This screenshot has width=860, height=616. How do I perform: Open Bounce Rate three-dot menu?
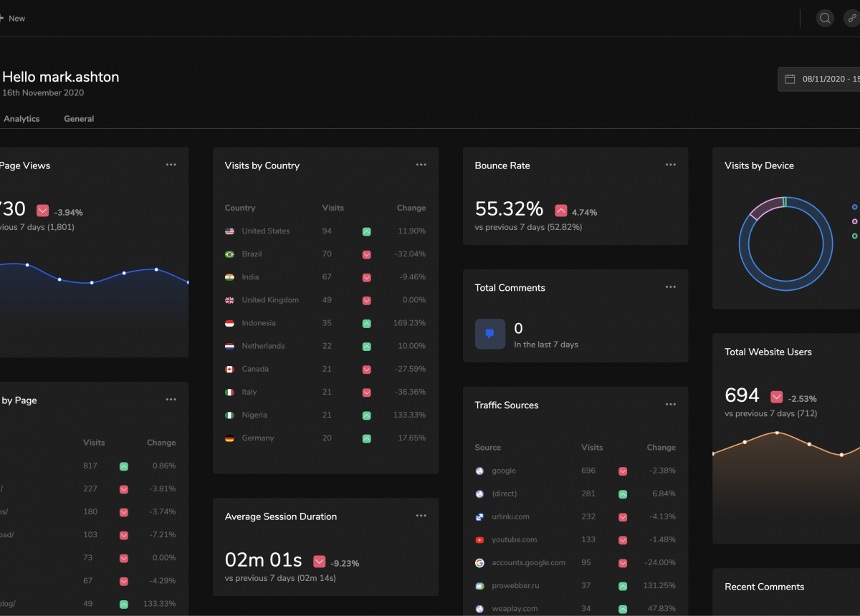tap(670, 165)
